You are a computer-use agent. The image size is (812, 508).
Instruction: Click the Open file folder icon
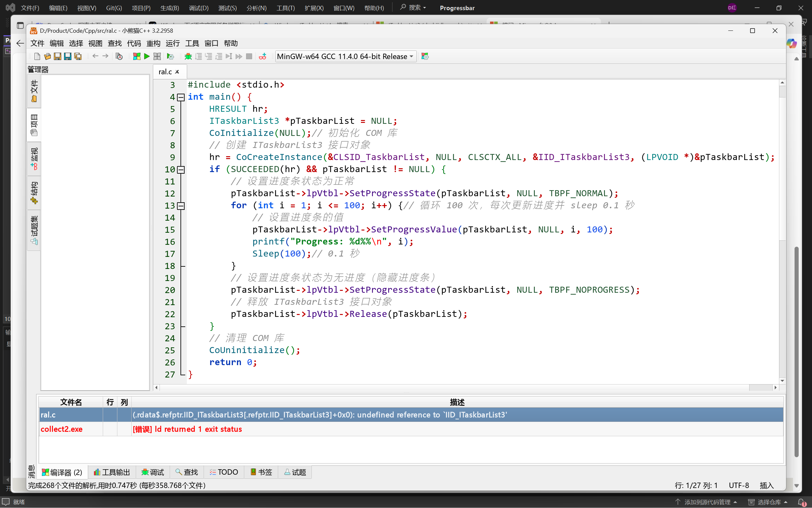[47, 57]
